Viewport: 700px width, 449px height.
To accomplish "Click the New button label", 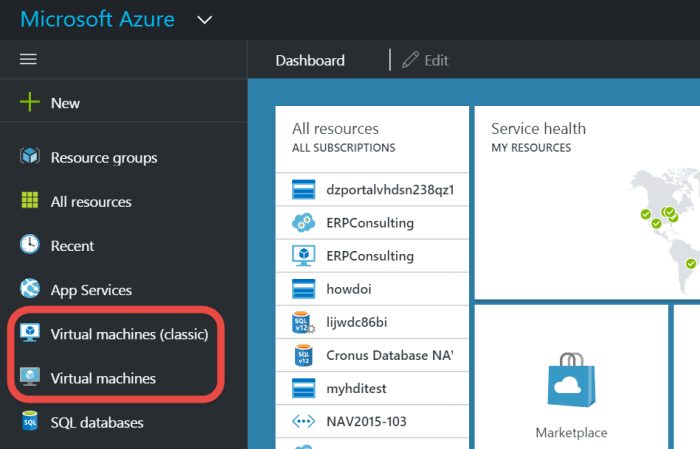I will (65, 103).
